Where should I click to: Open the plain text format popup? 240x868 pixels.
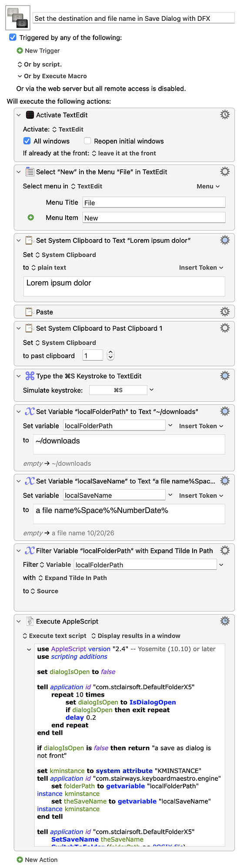coord(49,267)
